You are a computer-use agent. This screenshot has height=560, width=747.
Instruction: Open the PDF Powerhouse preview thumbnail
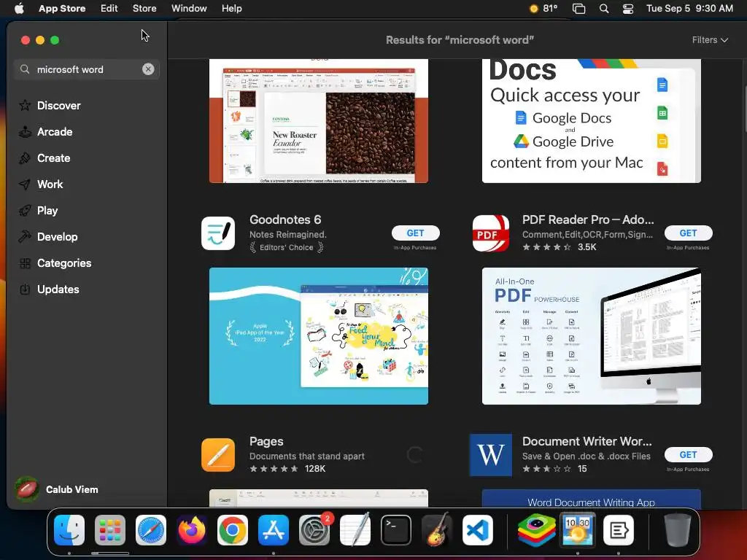coord(591,336)
